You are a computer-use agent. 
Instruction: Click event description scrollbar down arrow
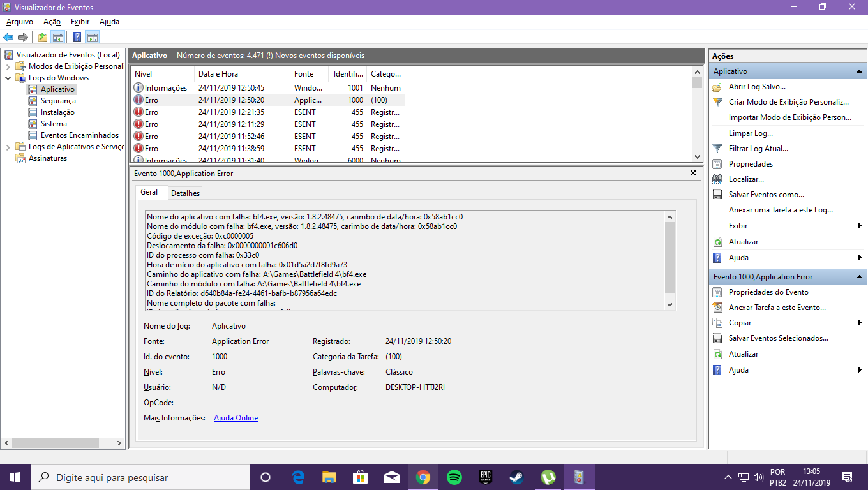670,305
